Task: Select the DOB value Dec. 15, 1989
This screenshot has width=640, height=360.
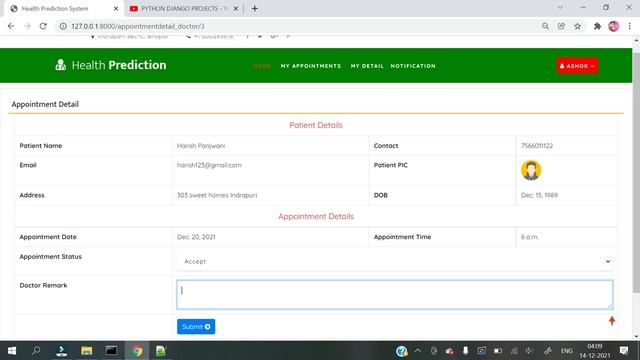Action: tap(539, 195)
